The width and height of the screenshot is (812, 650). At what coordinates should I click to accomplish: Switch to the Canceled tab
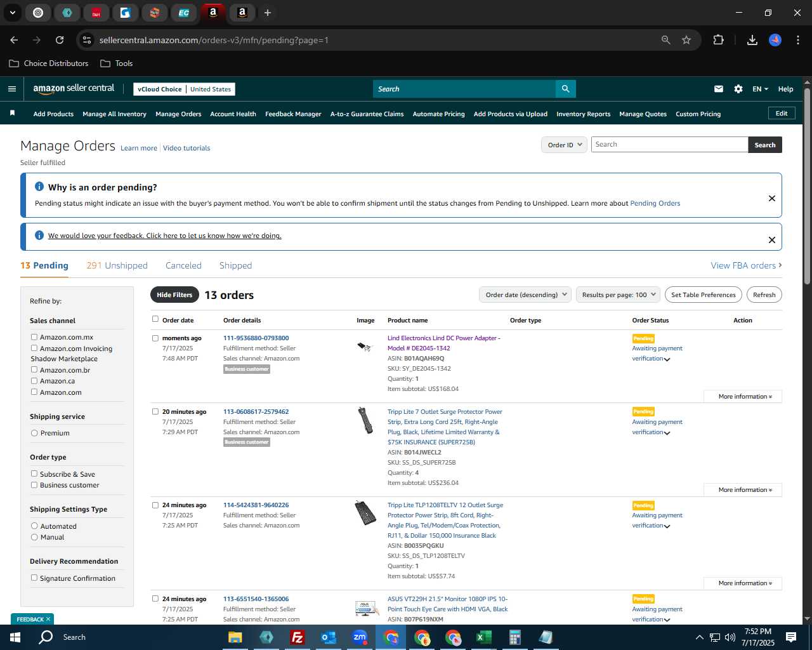(183, 265)
